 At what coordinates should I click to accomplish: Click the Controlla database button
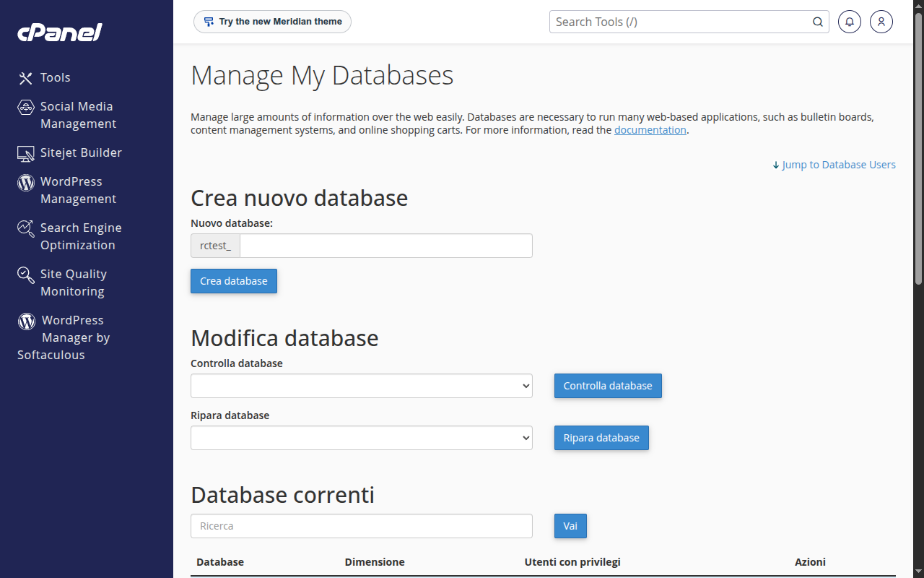click(608, 386)
